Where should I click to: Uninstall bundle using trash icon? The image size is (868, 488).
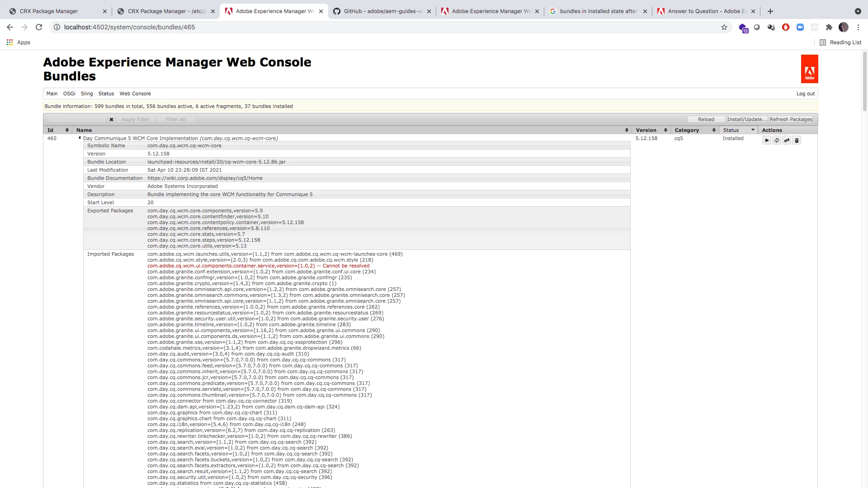[x=797, y=141]
